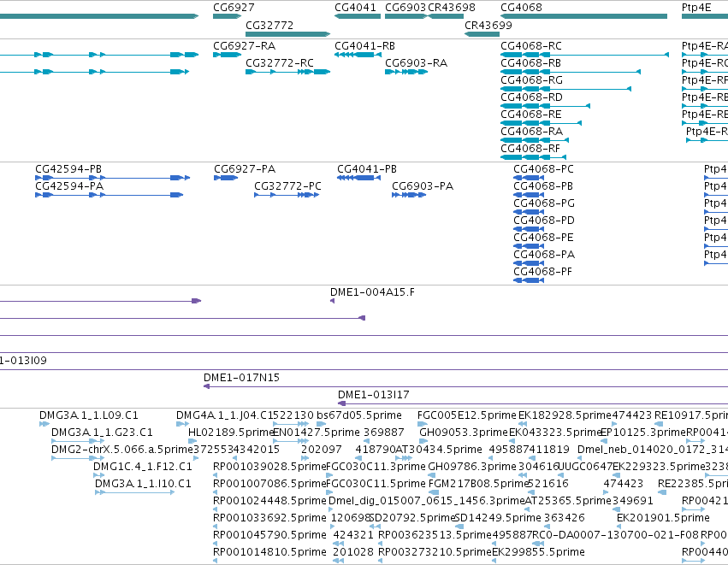Select the CR43699 gene bar
Image resolution: width=728 pixels, height=565 pixels.
click(482, 34)
